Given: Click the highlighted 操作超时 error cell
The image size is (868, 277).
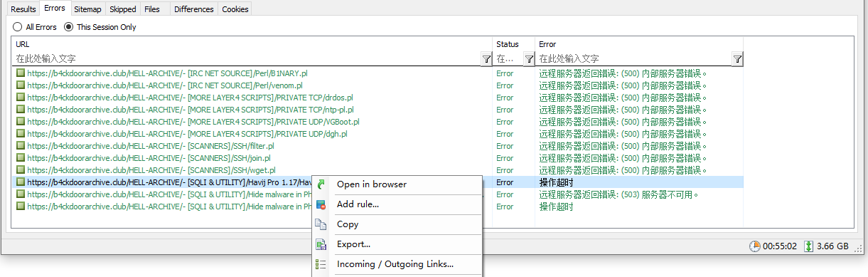Looking at the screenshot, I should pos(556,182).
